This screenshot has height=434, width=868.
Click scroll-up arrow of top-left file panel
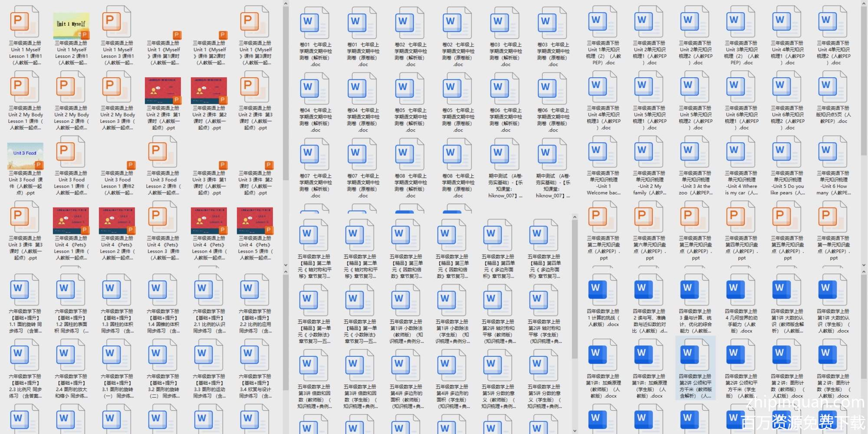coord(286,4)
